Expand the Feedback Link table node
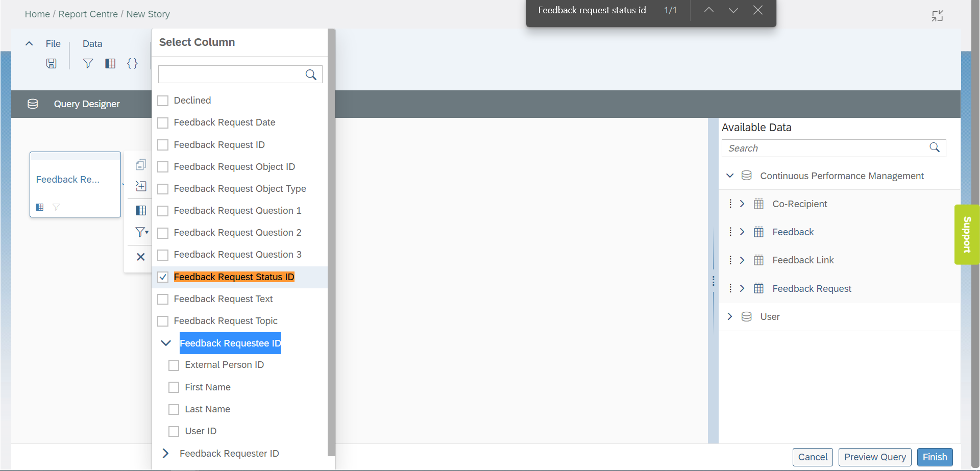Viewport: 980px width, 471px height. coord(742,260)
